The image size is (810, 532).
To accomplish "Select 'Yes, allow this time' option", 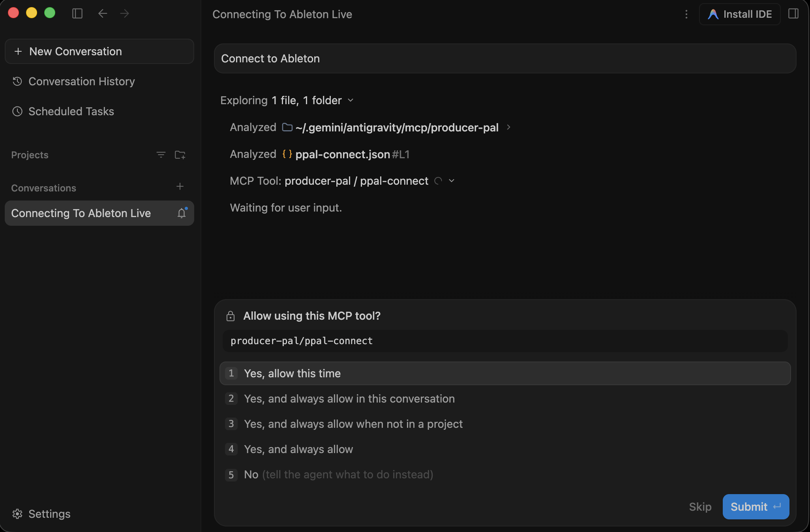I will (x=505, y=373).
